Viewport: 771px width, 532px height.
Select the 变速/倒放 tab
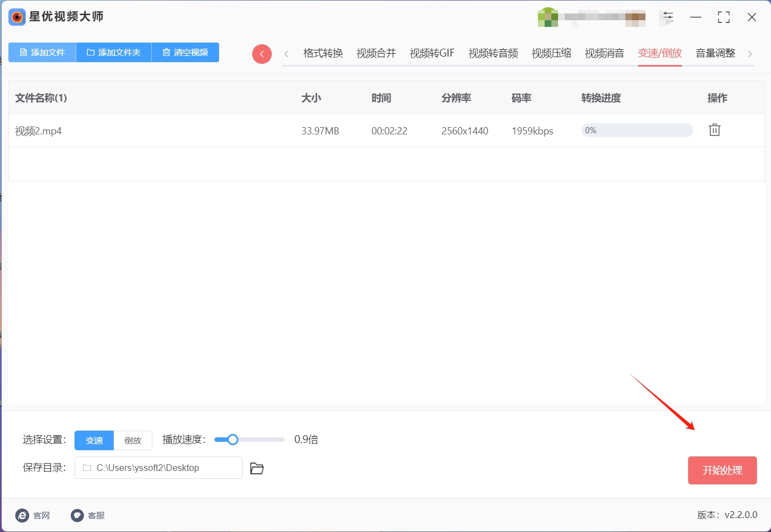(x=659, y=53)
